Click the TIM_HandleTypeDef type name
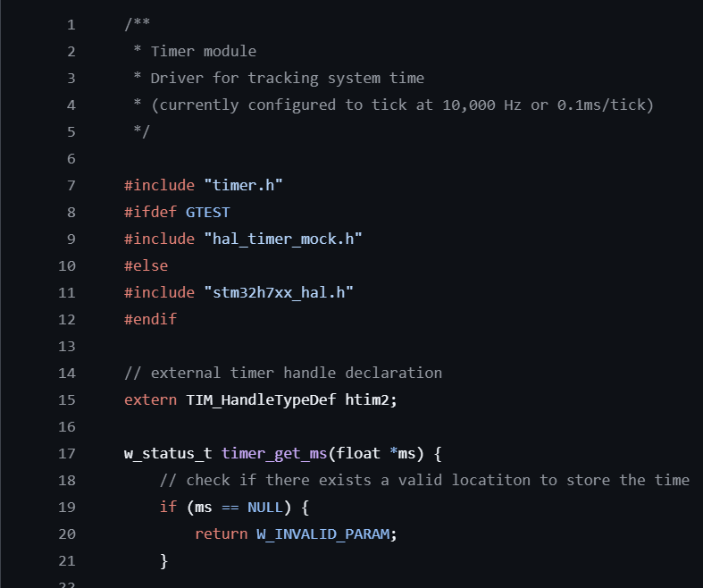 [x=261, y=399]
